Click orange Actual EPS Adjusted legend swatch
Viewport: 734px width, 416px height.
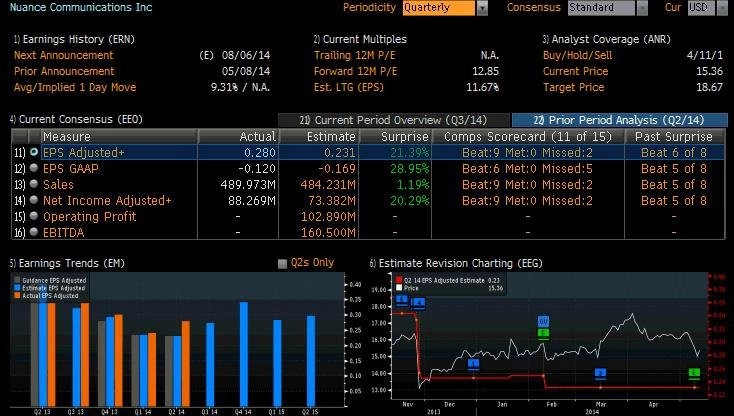coord(17,296)
